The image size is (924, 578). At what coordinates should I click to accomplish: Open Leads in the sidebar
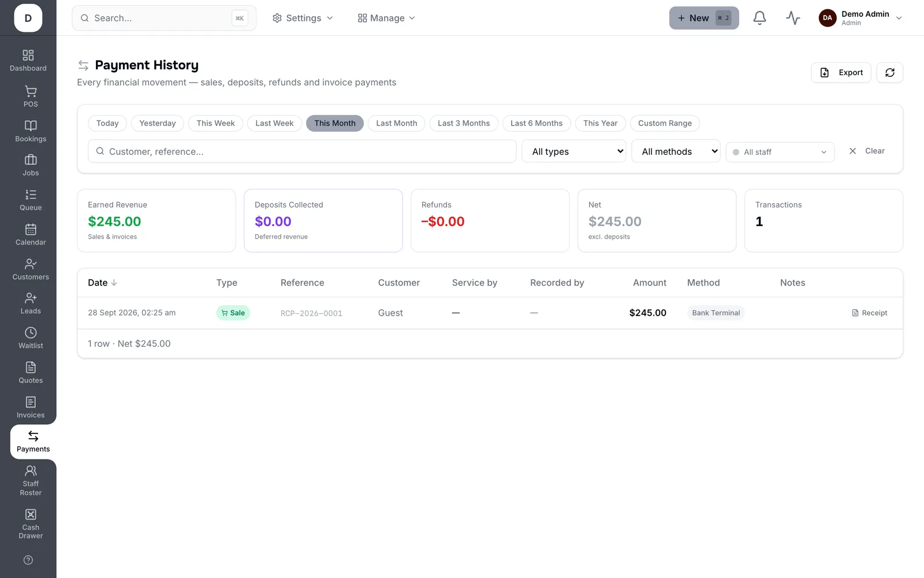pos(31,303)
